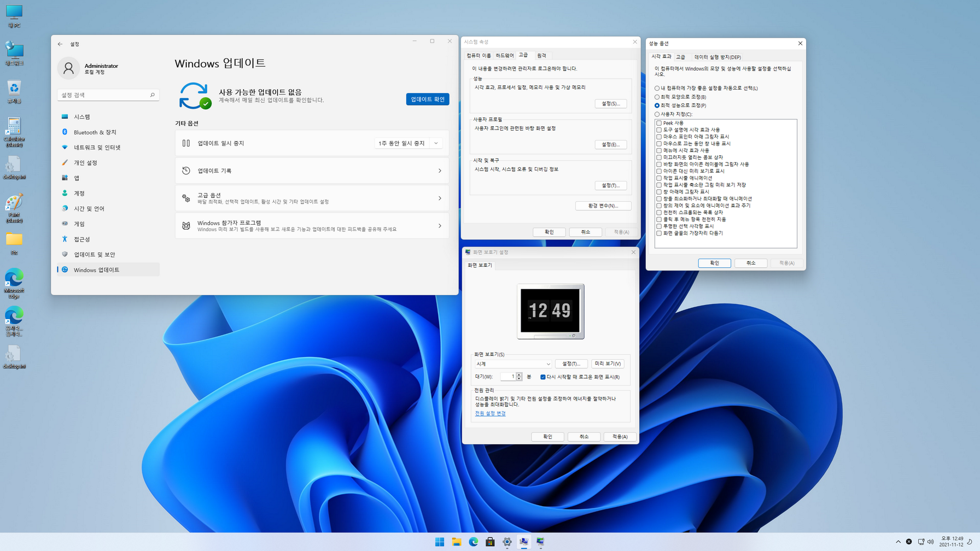Open the 화면 보호기 시계 combo box
Screen dimensions: 980x551
pyautogui.click(x=513, y=364)
